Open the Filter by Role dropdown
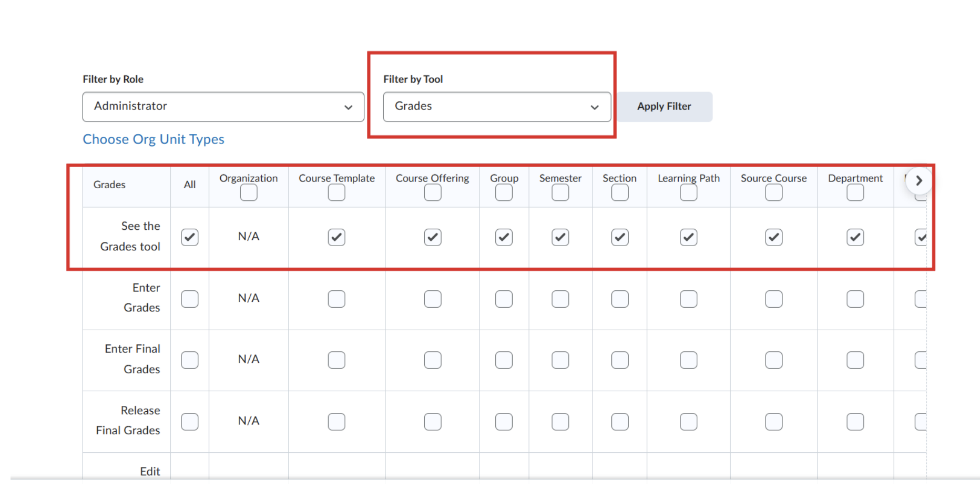This screenshot has height=488, width=980. pyautogui.click(x=223, y=107)
